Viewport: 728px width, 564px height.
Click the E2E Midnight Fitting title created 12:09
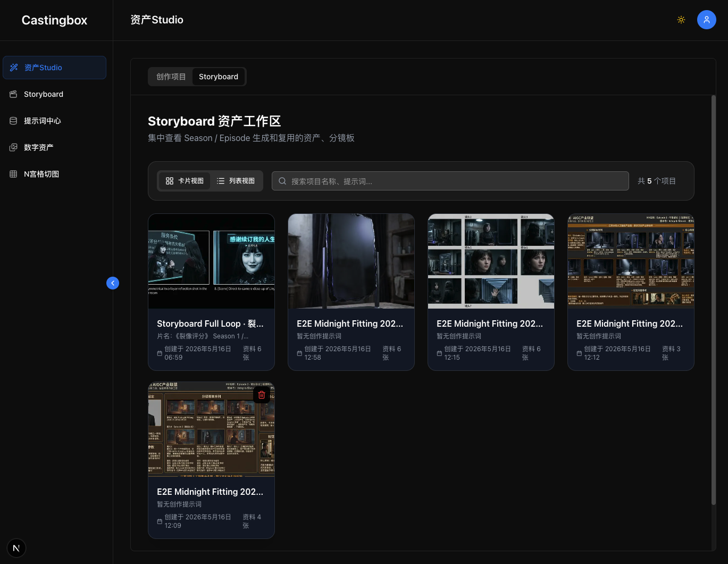pyautogui.click(x=210, y=492)
